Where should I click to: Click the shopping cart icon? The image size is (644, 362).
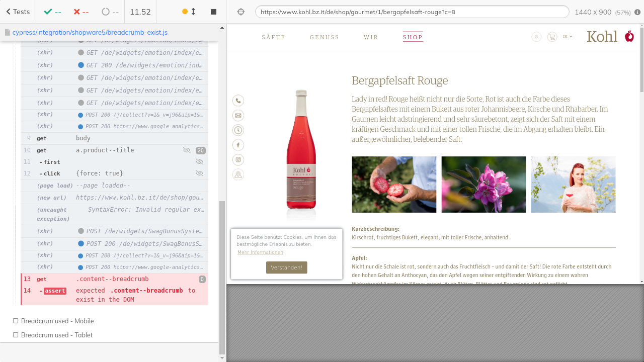552,37
